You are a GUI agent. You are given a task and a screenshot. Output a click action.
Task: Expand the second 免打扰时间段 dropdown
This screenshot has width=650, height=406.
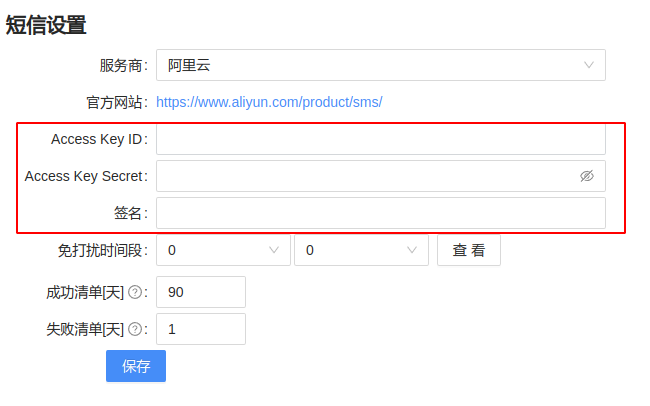tap(360, 250)
